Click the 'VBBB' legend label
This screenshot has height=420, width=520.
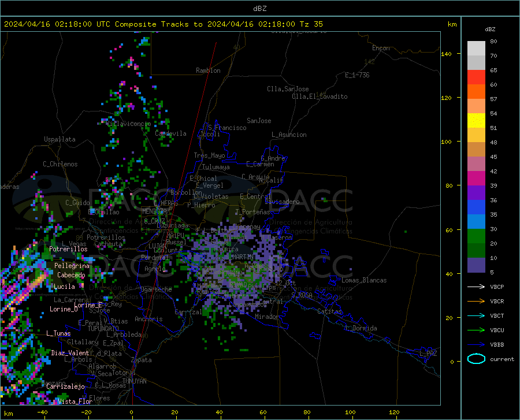coord(497,345)
